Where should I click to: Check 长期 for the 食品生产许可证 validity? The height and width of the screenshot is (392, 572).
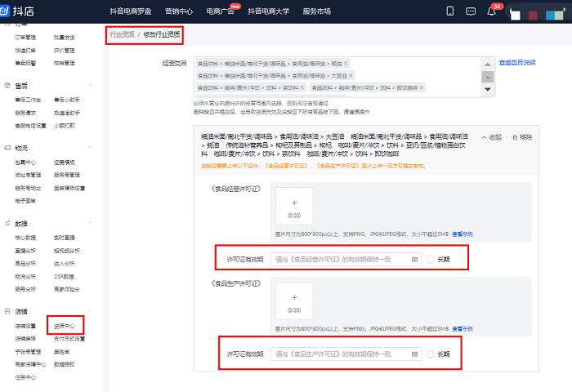431,354
